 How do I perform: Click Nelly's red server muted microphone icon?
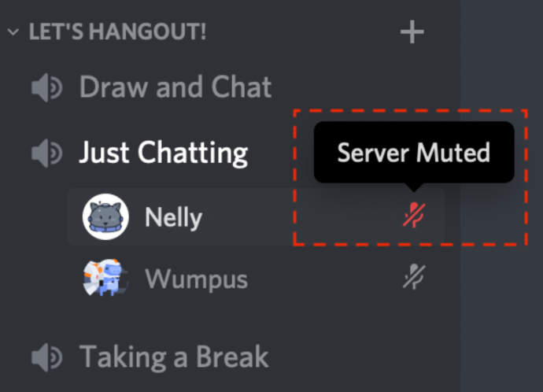pyautogui.click(x=414, y=215)
